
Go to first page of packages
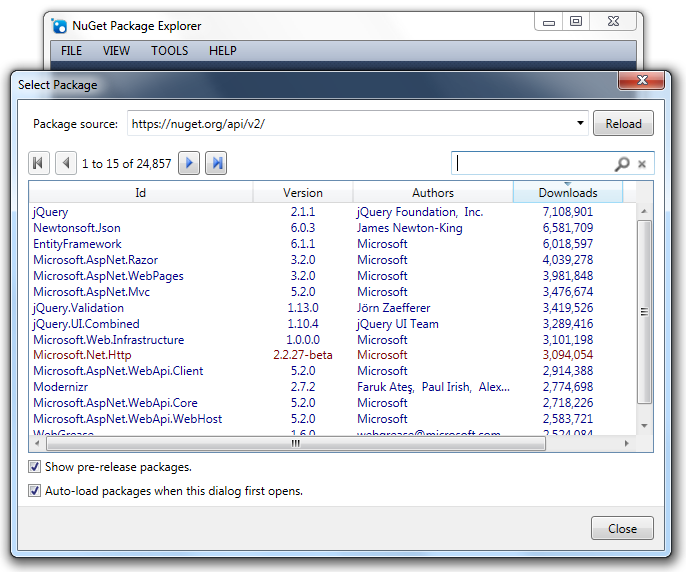coord(39,163)
